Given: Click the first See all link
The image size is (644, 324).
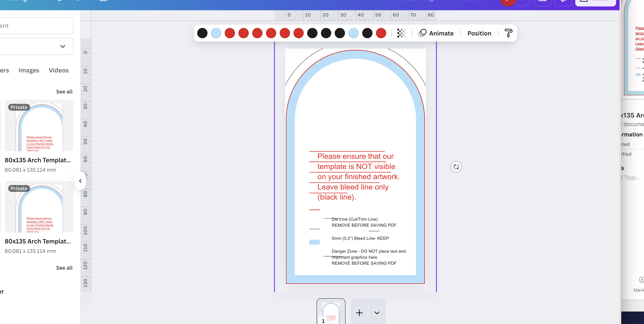Looking at the screenshot, I should coord(64,92).
